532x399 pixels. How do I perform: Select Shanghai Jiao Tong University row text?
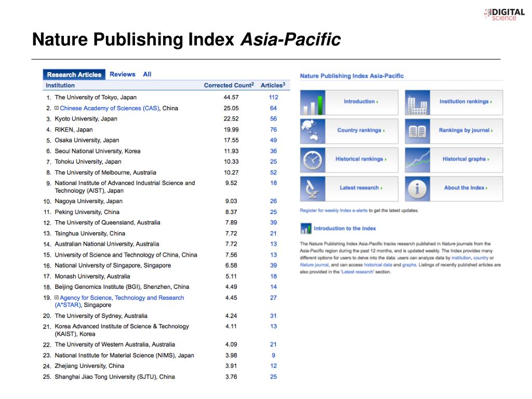115,377
